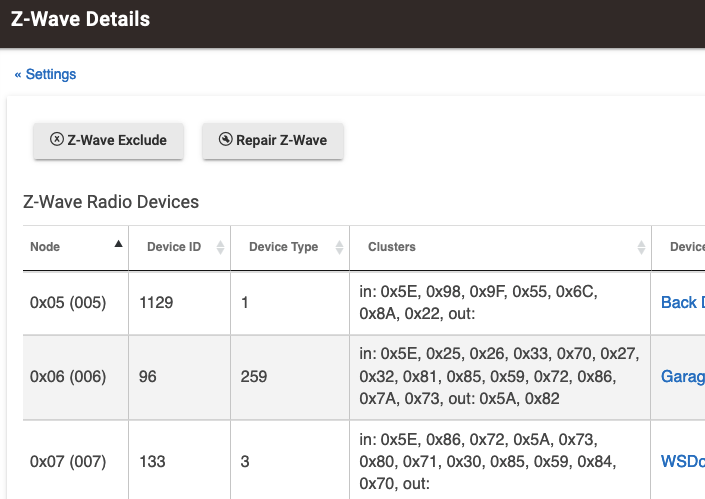
Task: Select node cell 0x07 (007)
Action: (68, 462)
